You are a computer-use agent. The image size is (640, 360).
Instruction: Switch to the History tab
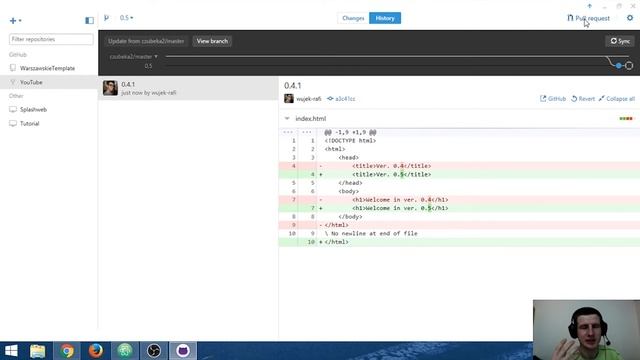385,18
